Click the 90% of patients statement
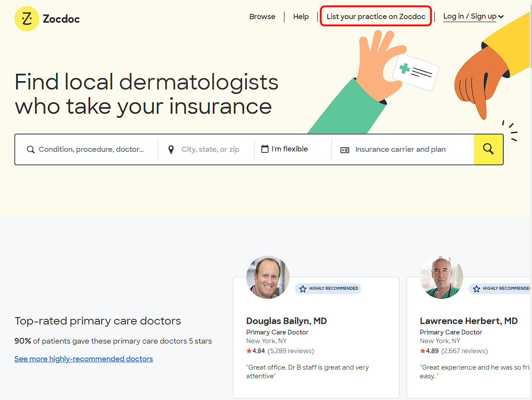 pyautogui.click(x=113, y=341)
